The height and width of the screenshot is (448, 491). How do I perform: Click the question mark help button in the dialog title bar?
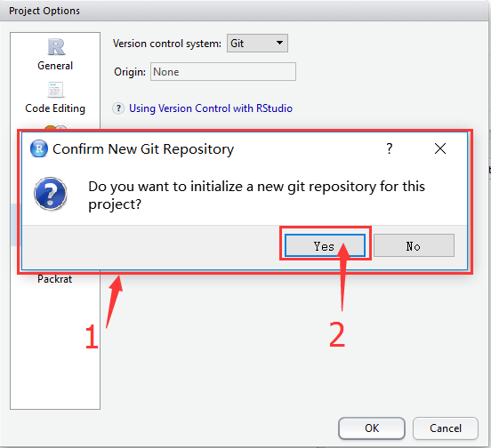[390, 148]
